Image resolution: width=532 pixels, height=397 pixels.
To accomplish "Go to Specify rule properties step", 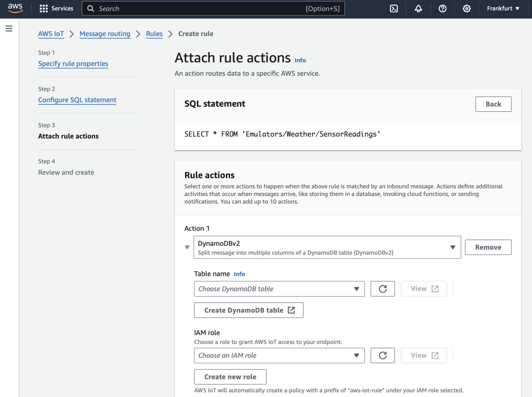I will (x=73, y=64).
